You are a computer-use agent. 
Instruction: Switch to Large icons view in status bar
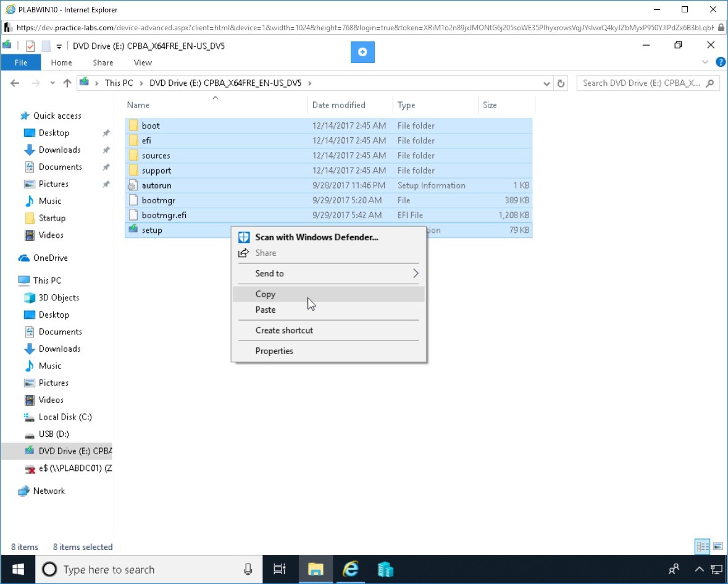coord(718,546)
